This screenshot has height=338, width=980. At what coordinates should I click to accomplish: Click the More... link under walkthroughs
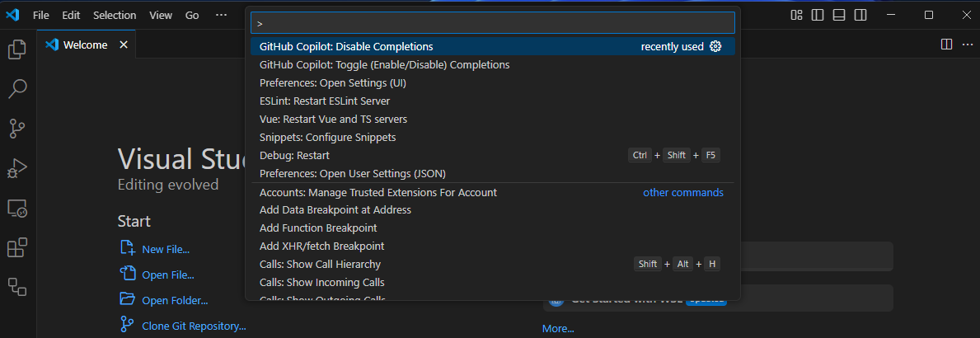[x=558, y=329]
